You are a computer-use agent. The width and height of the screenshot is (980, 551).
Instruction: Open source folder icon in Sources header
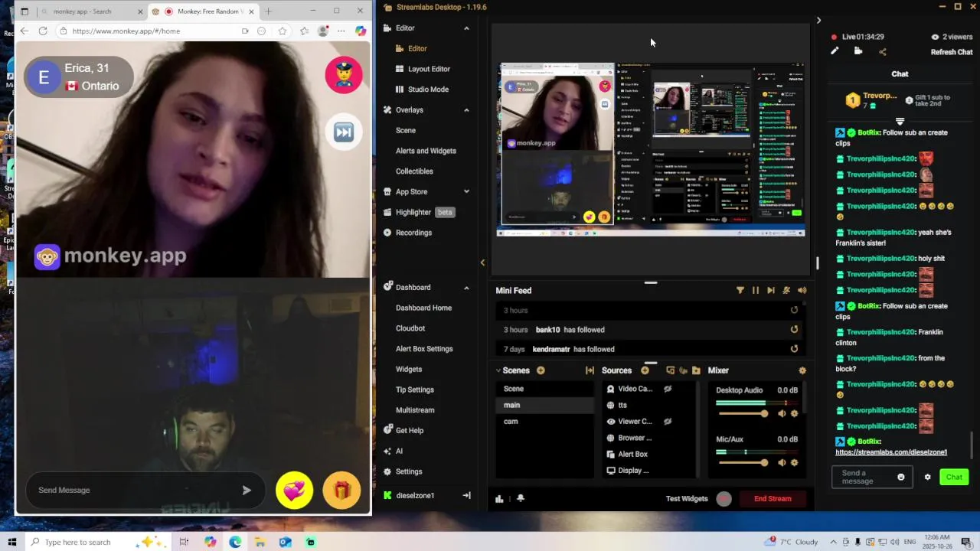(696, 370)
